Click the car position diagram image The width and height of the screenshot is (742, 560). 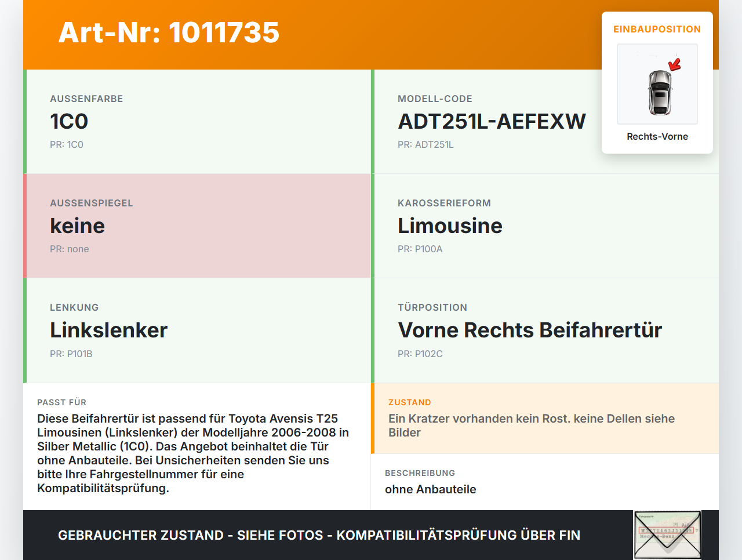[657, 85]
